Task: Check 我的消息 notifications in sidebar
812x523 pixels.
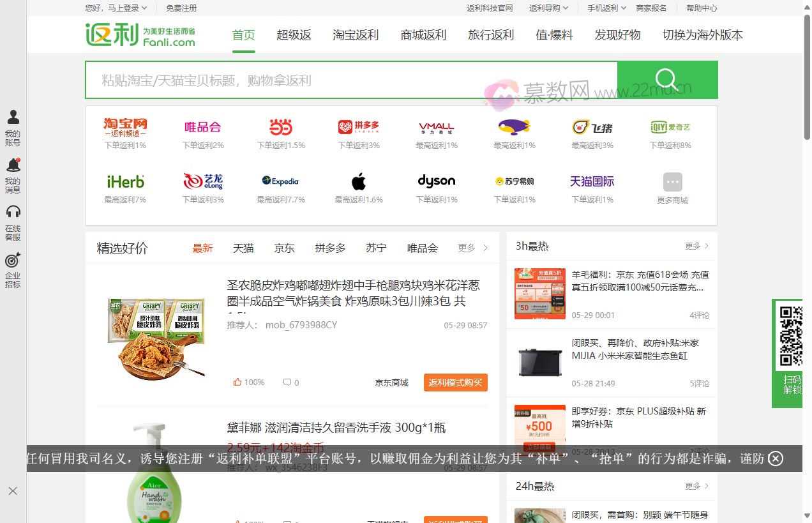Action: [13, 172]
